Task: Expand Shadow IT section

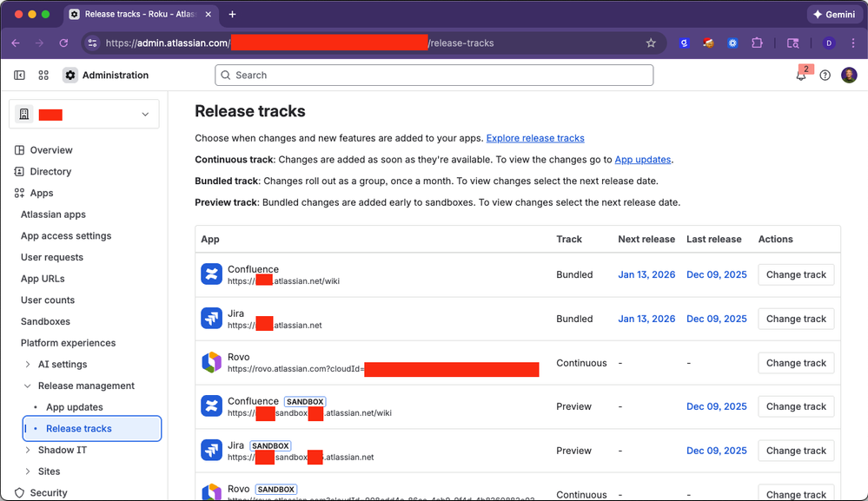Action: coord(28,450)
